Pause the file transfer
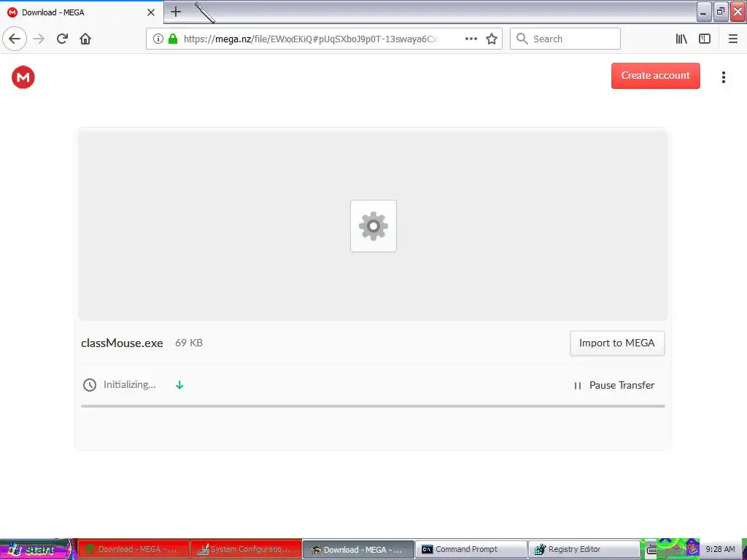 click(614, 385)
